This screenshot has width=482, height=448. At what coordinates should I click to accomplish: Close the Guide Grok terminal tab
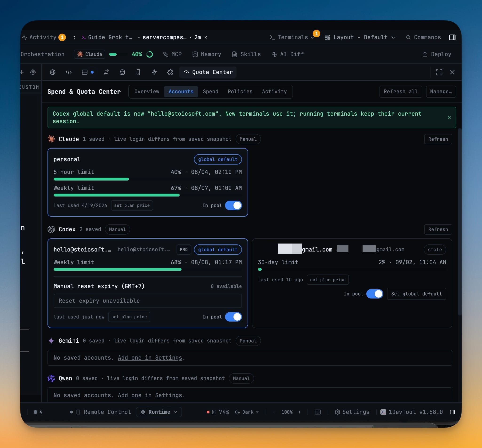click(x=205, y=37)
